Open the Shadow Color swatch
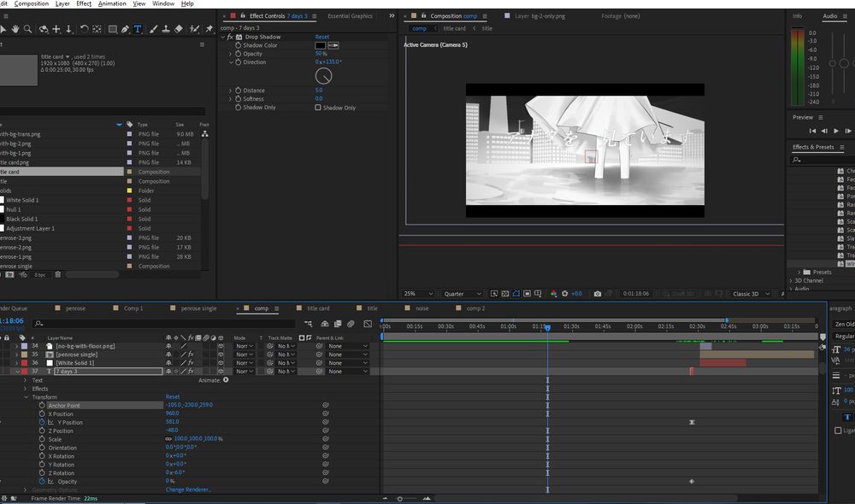This screenshot has width=855, height=504. [x=321, y=45]
